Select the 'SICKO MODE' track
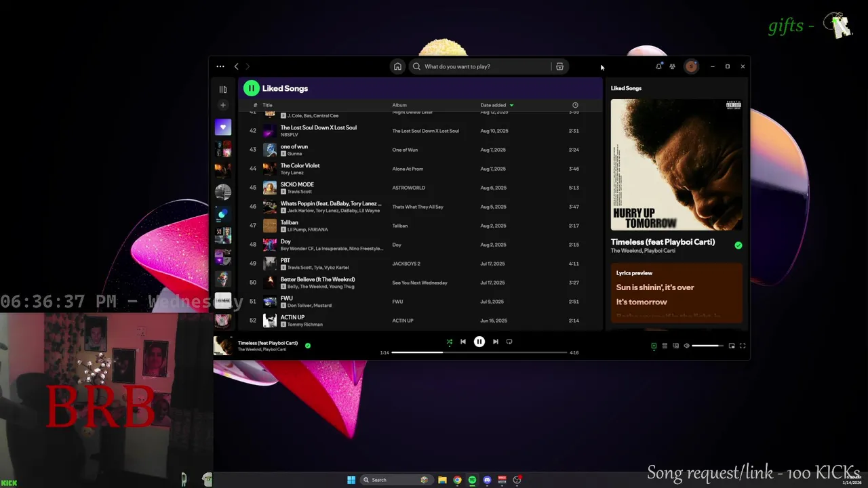Viewport: 868px width, 488px height. [x=297, y=184]
